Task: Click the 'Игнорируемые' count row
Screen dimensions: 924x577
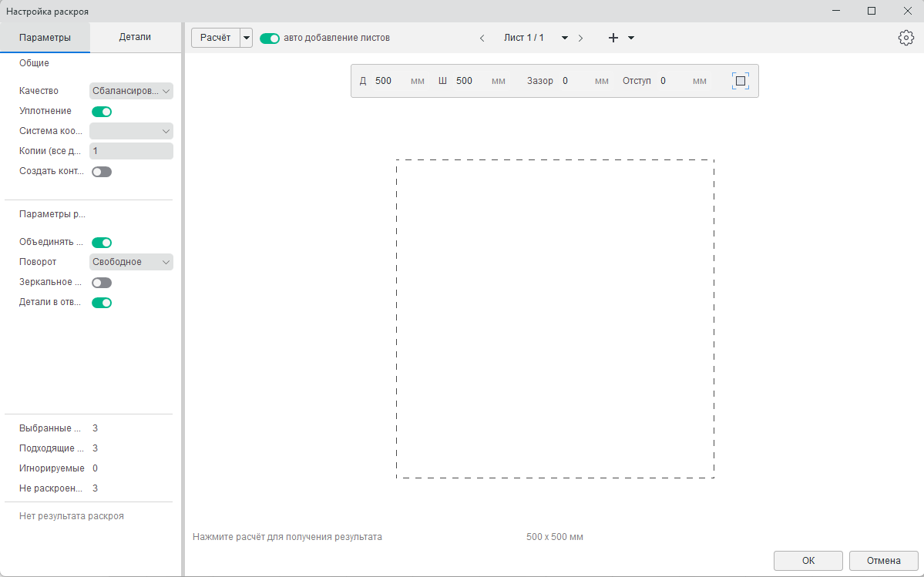Action: 59,468
